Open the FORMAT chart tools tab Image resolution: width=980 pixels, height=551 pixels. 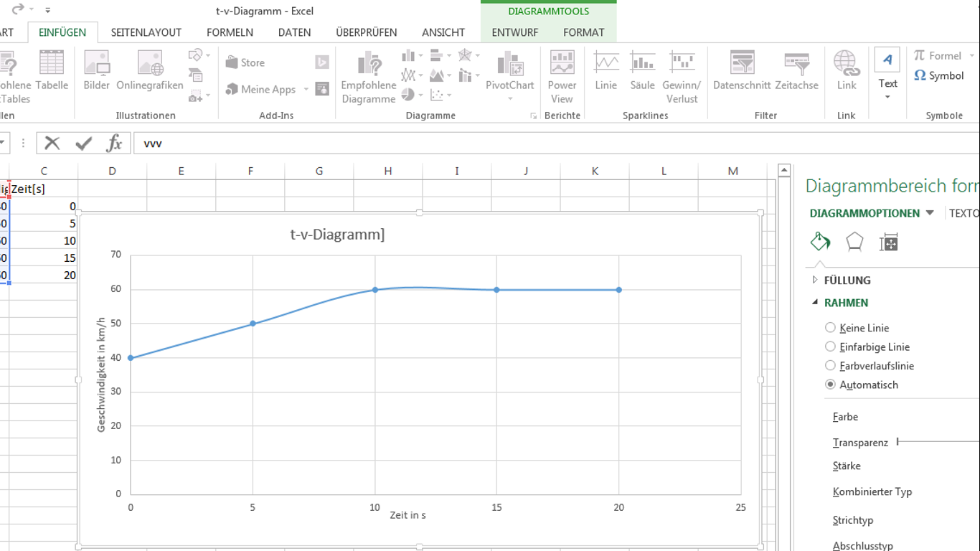coord(584,32)
